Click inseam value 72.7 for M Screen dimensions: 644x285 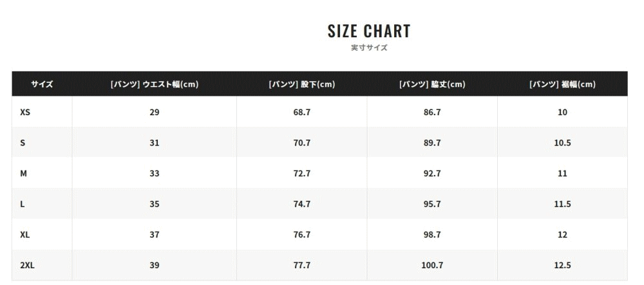[x=302, y=174]
